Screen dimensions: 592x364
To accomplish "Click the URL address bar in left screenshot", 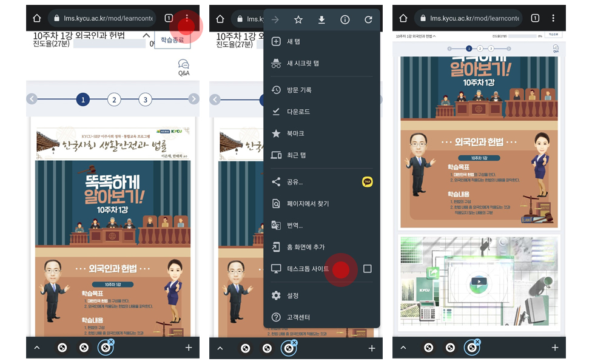I will click(x=104, y=18).
